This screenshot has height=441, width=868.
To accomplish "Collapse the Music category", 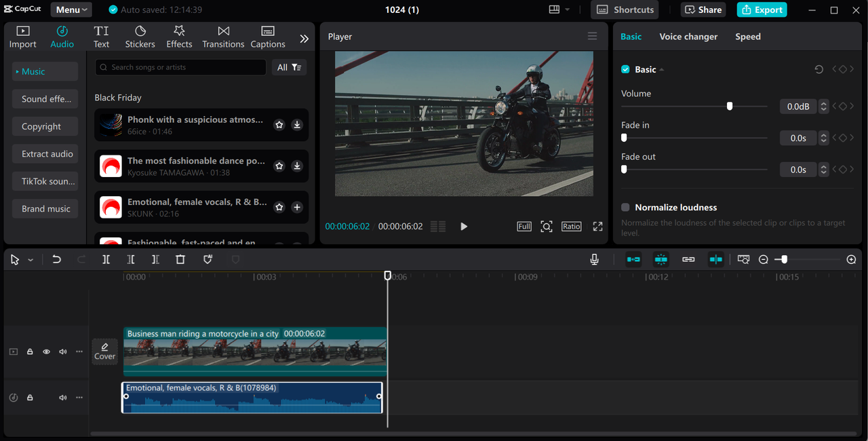I will [45, 71].
